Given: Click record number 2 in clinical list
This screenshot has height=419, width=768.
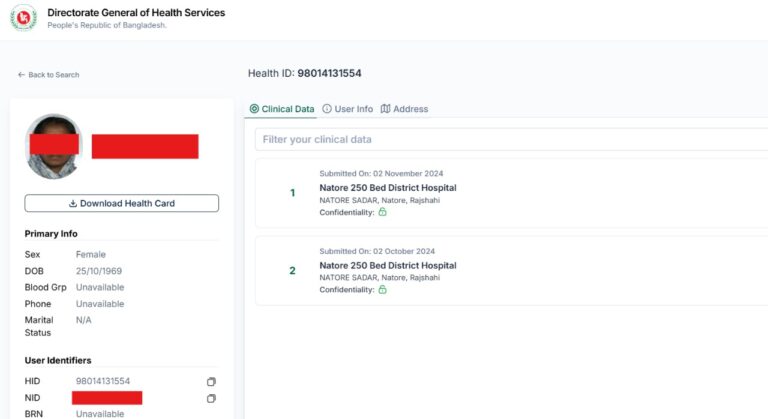Looking at the screenshot, I should pos(292,270).
